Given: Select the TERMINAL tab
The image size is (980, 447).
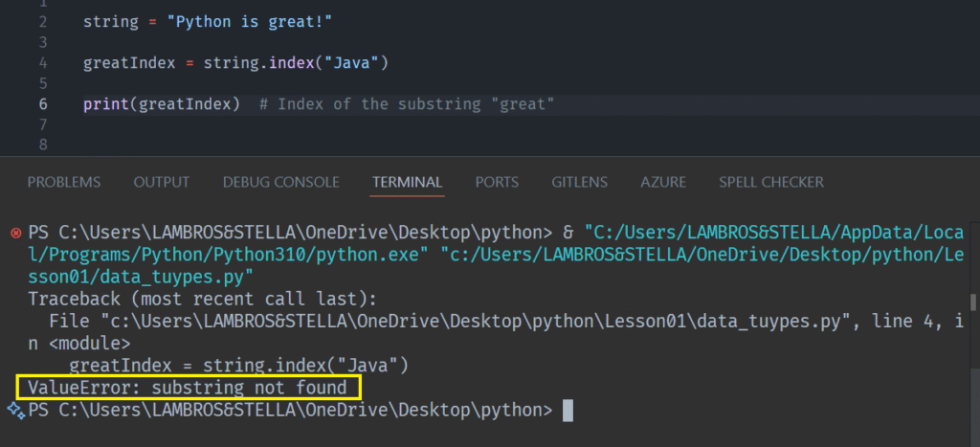Looking at the screenshot, I should coord(407,182).
